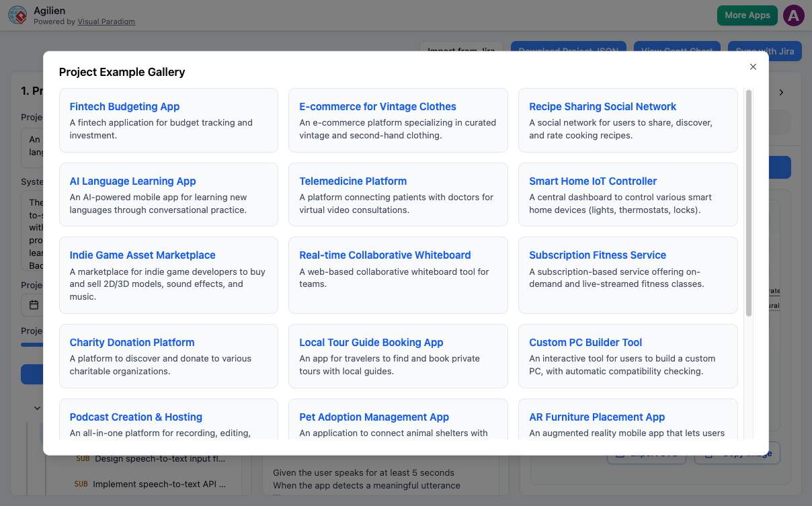
Task: Choose the Charity Donation Platform project
Action: pos(132,342)
